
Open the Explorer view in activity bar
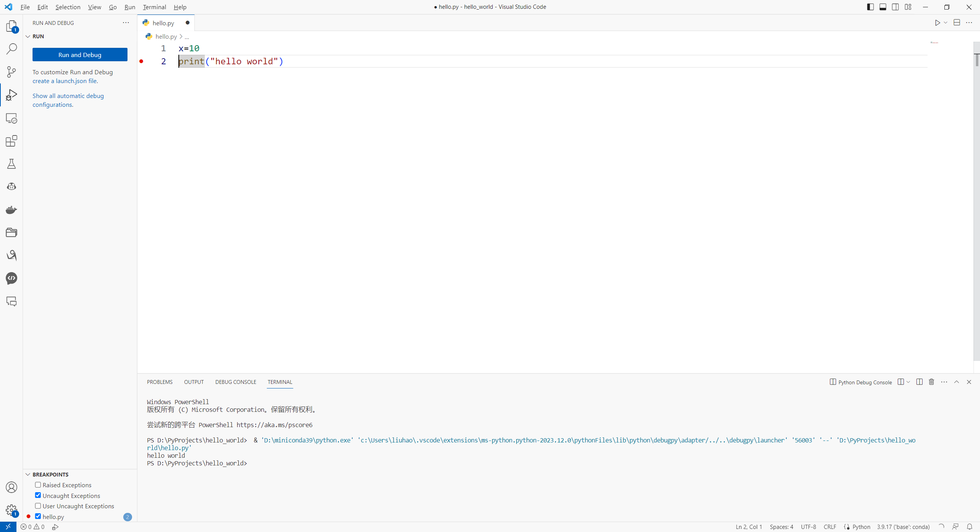click(x=11, y=26)
